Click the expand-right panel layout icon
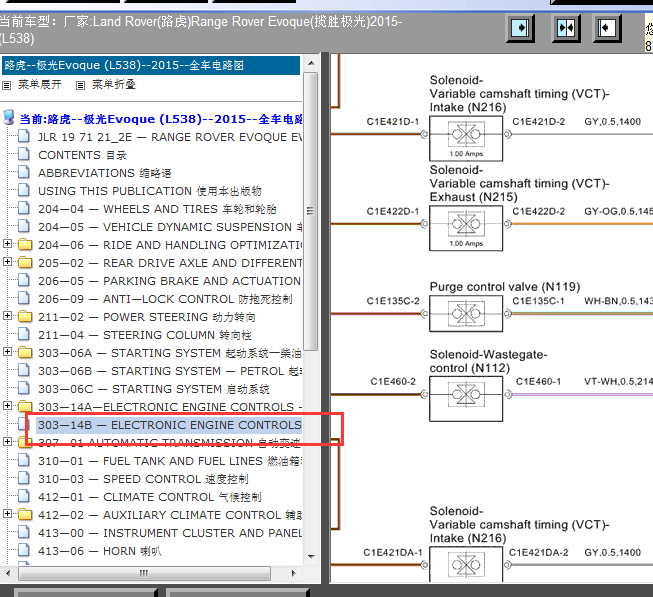This screenshot has height=597, width=653. coord(520,28)
